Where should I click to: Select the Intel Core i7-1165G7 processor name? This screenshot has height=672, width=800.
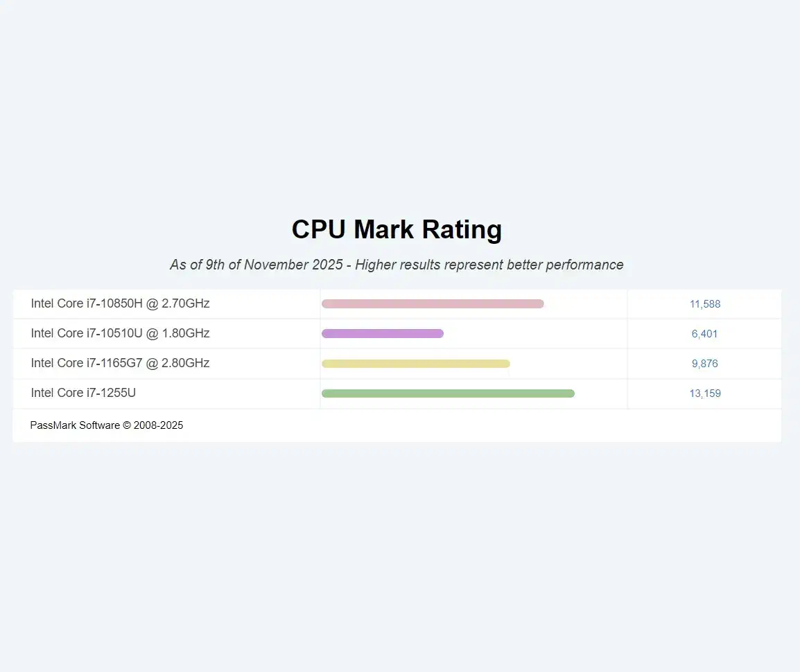click(120, 363)
